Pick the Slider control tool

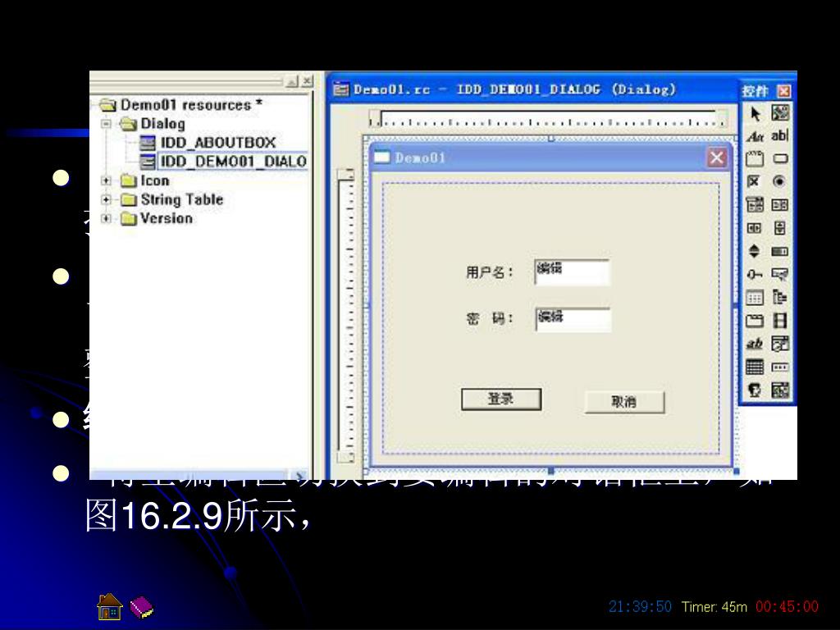tap(755, 274)
